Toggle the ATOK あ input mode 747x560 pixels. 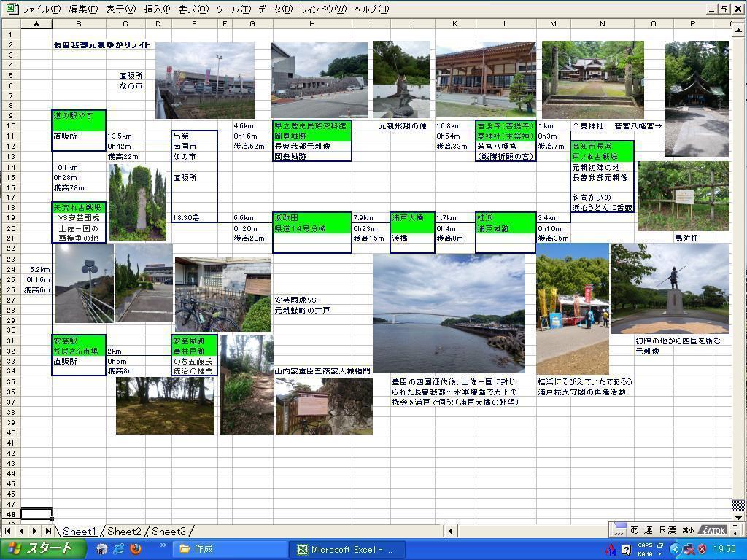click(x=634, y=530)
